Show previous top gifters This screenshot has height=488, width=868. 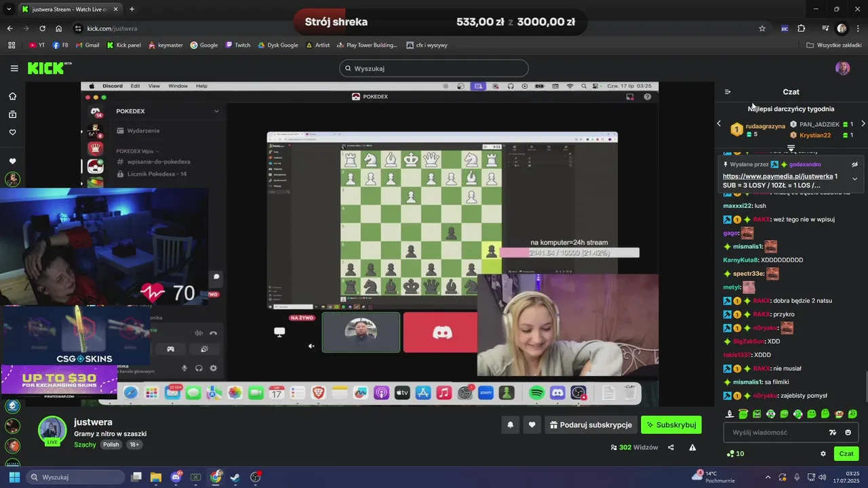[x=719, y=123]
